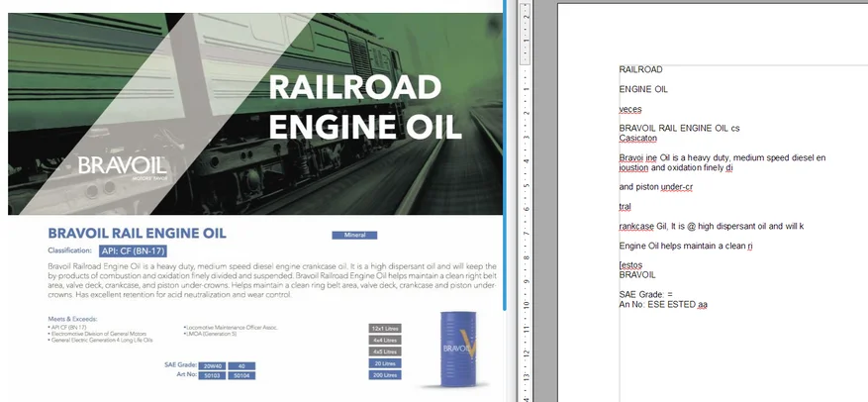The width and height of the screenshot is (868, 402).
Task: Click 'SAE Grade: =' line in the document
Action: coord(645,295)
